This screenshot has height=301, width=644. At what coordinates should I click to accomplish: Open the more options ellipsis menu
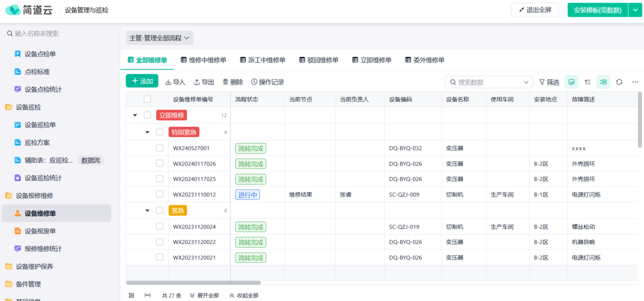click(x=635, y=82)
